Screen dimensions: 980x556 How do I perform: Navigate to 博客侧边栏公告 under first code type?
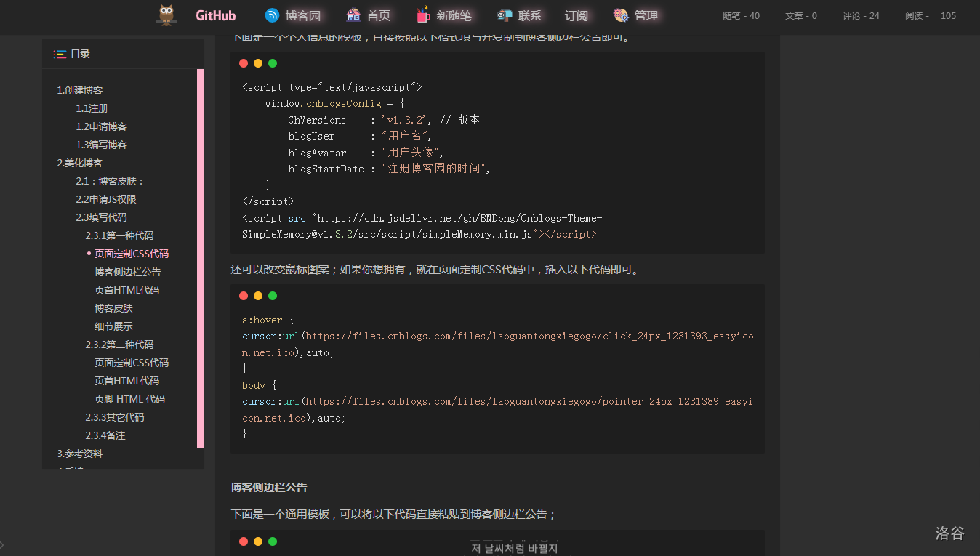pyautogui.click(x=127, y=272)
